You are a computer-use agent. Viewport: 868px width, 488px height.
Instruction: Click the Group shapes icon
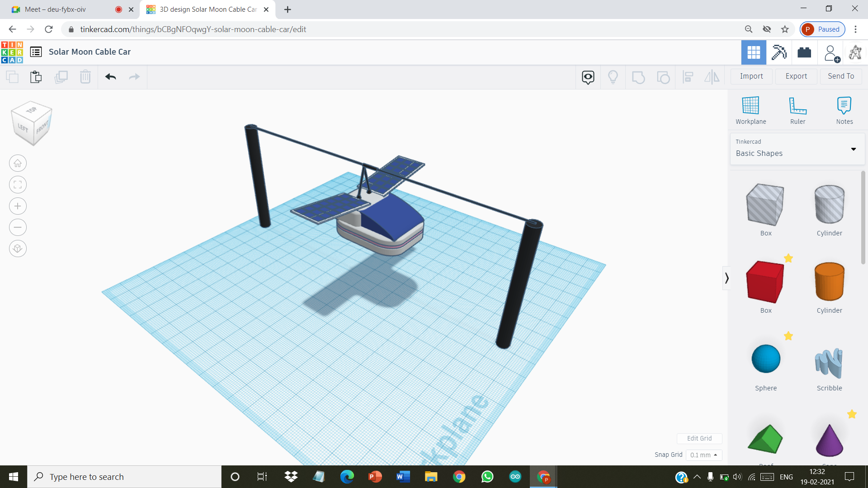click(x=638, y=77)
